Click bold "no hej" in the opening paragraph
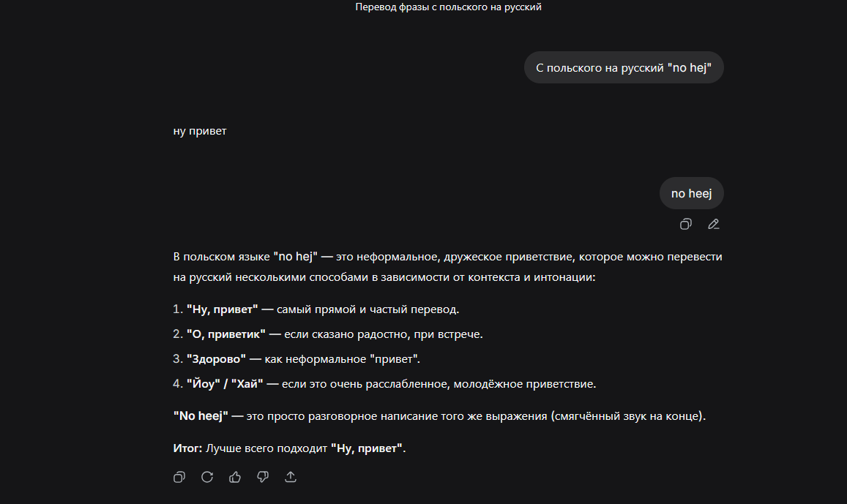The height and width of the screenshot is (504, 847). 295,257
